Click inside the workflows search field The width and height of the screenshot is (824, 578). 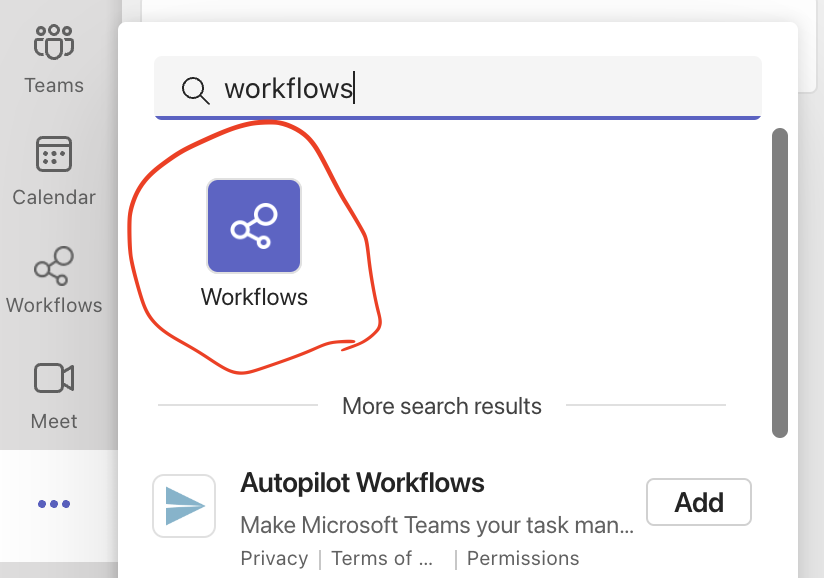click(458, 88)
